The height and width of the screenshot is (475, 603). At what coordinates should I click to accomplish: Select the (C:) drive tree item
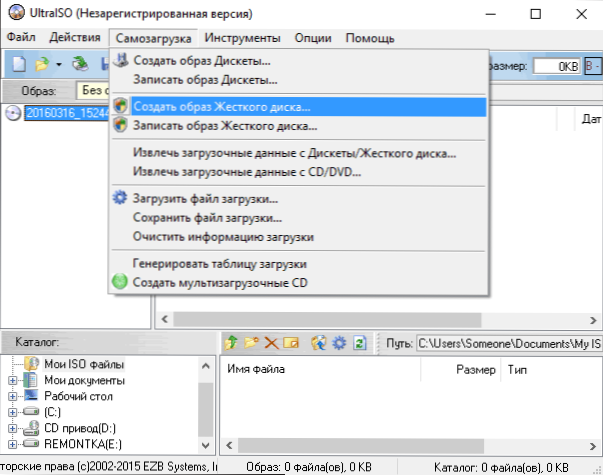pos(52,412)
